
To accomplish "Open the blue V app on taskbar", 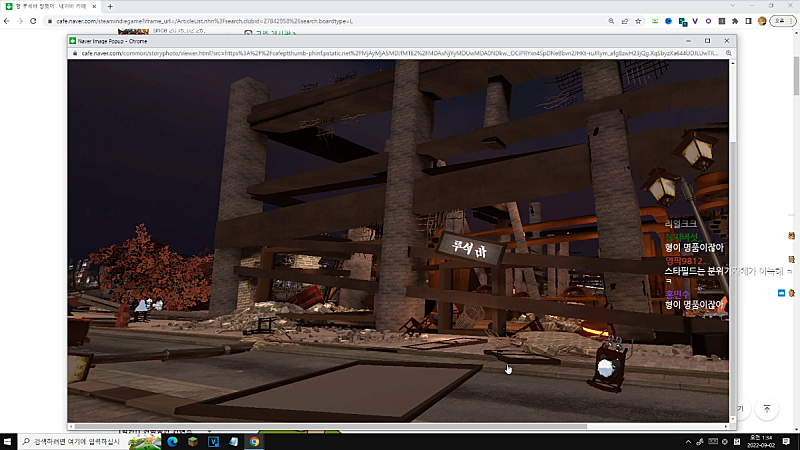I will coord(213,442).
